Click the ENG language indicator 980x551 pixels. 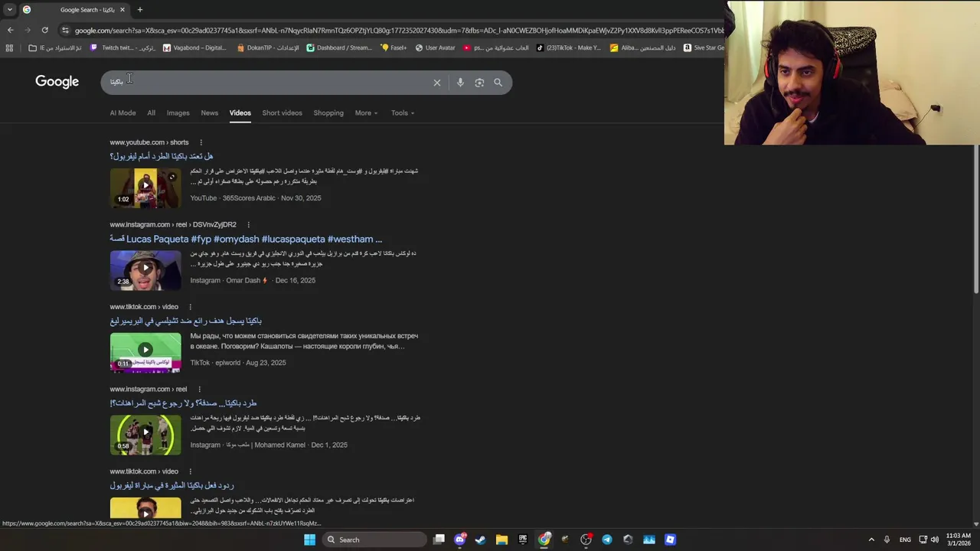(x=905, y=540)
